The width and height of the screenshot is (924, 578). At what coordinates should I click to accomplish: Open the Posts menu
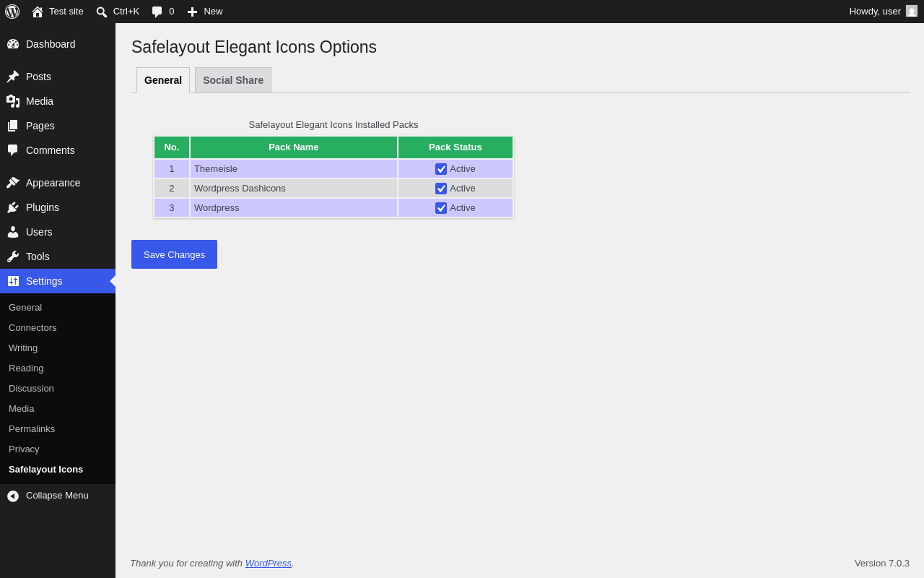pos(58,77)
